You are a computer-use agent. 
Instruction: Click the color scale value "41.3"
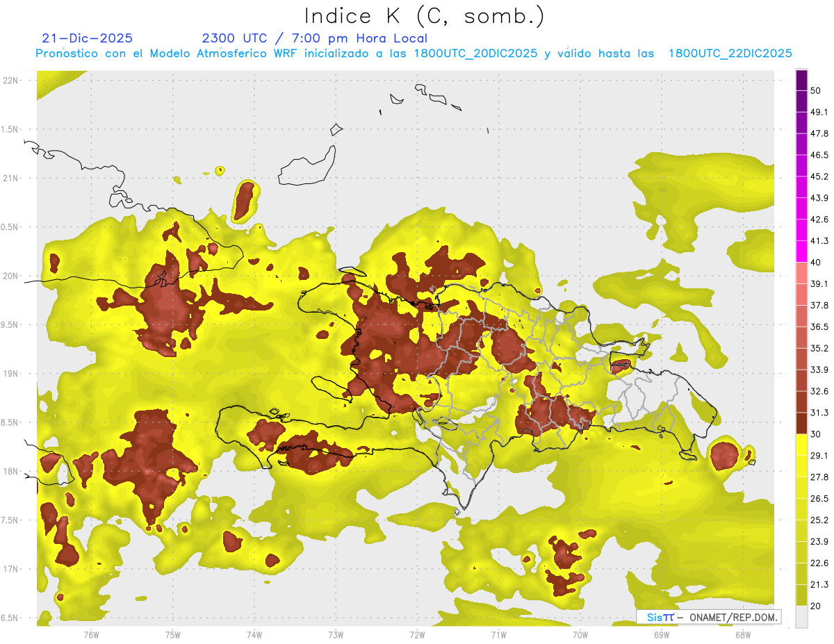[x=819, y=241]
